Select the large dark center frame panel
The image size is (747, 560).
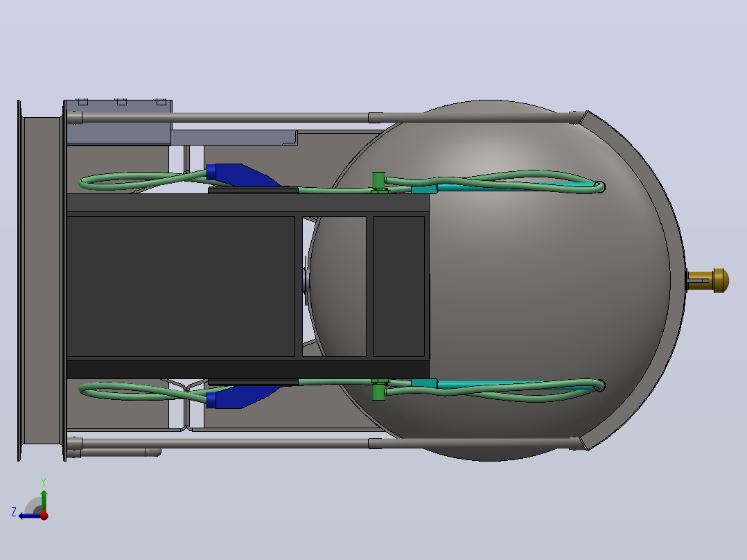[x=181, y=286]
